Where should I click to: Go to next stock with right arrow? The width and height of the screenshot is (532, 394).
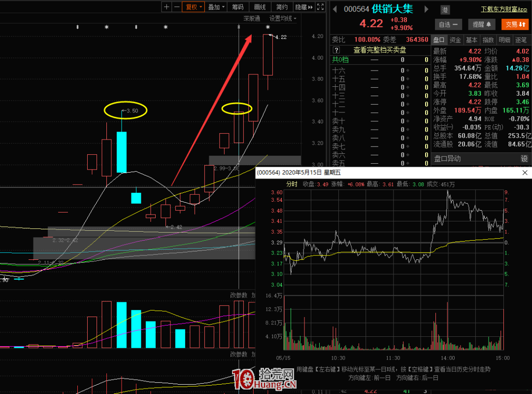point(427,9)
